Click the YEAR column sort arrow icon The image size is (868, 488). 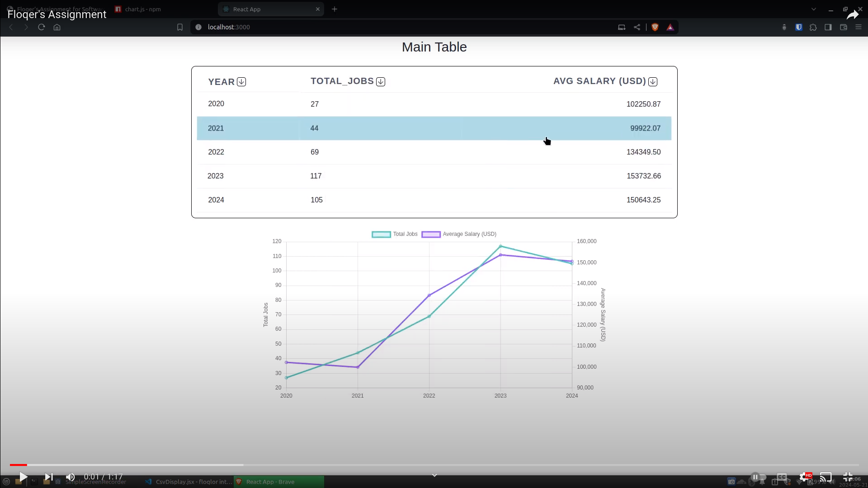[x=241, y=82]
